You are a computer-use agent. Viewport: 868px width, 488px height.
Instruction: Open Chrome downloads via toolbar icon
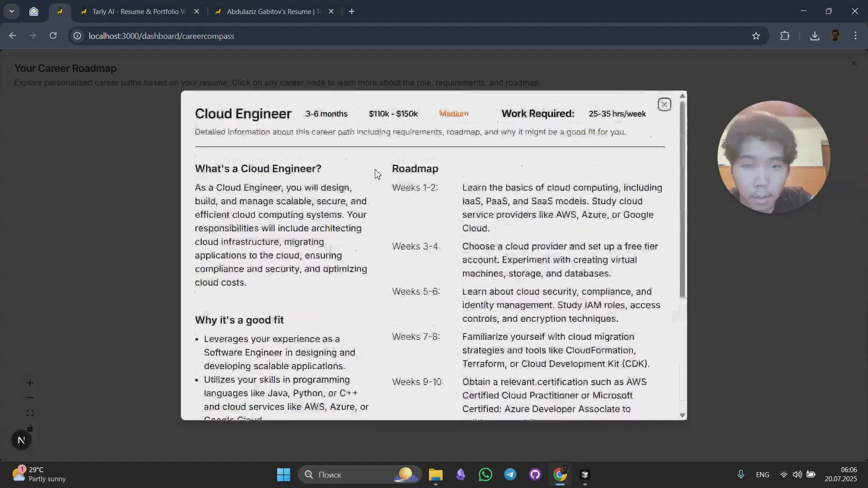click(815, 36)
